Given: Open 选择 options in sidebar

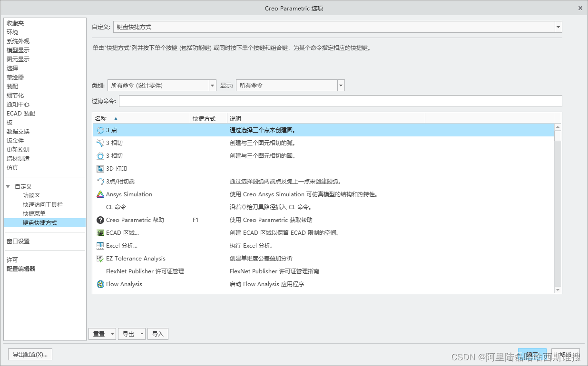Looking at the screenshot, I should pyautogui.click(x=12, y=68).
